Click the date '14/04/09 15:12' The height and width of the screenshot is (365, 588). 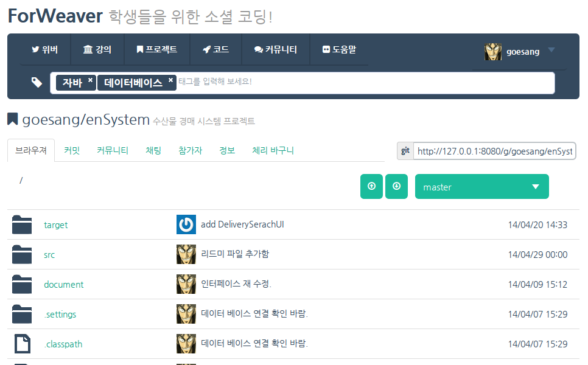click(x=537, y=285)
